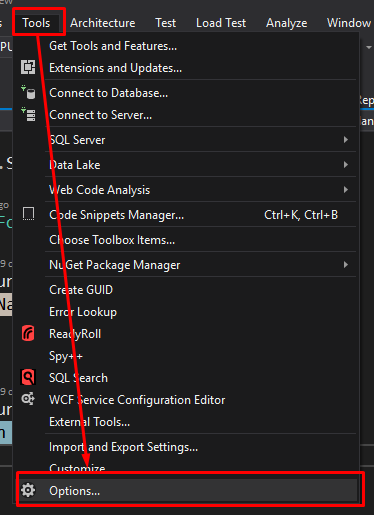Open the Test menu

pyautogui.click(x=165, y=23)
